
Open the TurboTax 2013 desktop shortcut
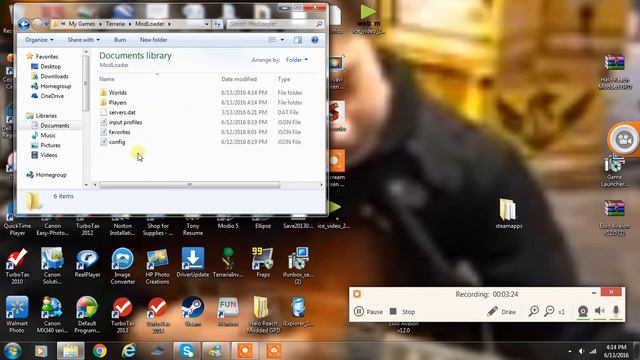click(122, 314)
